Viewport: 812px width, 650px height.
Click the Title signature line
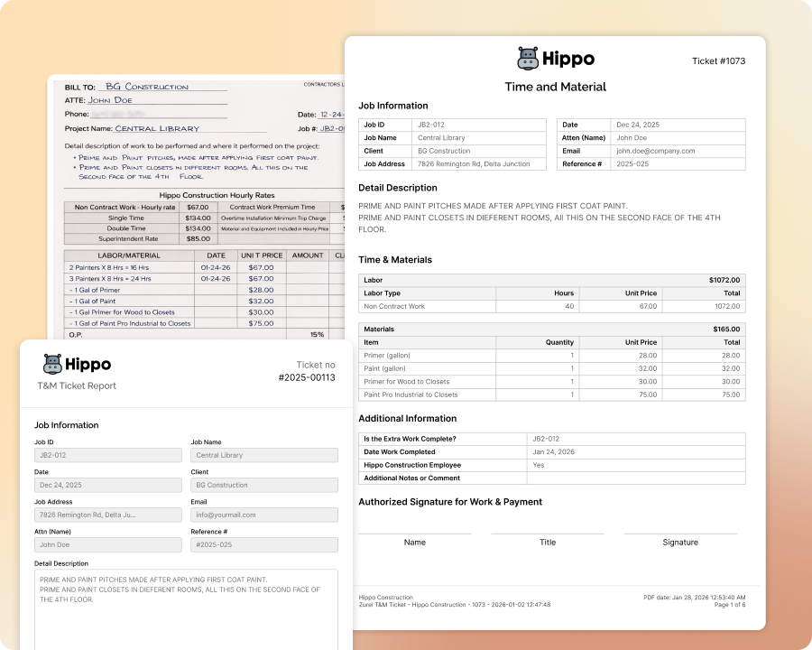(x=548, y=534)
